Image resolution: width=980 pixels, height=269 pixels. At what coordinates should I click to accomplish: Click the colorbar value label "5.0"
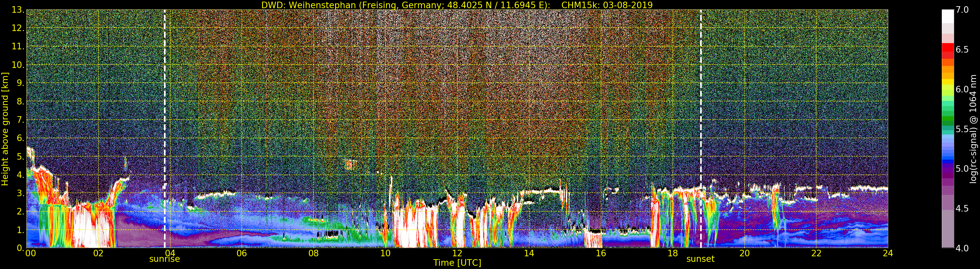coord(962,168)
